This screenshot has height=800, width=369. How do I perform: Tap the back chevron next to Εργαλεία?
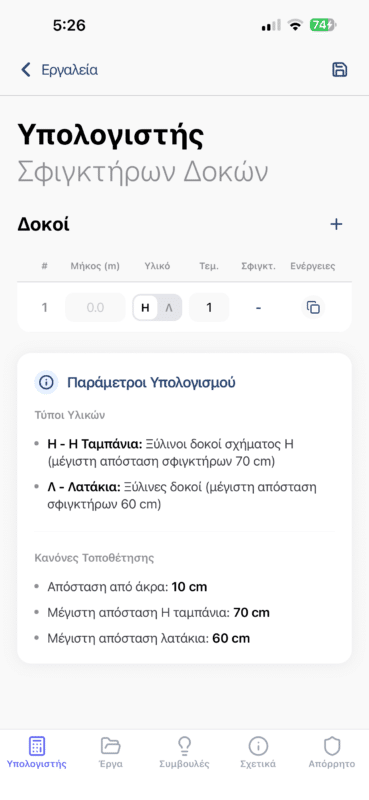[x=26, y=70]
